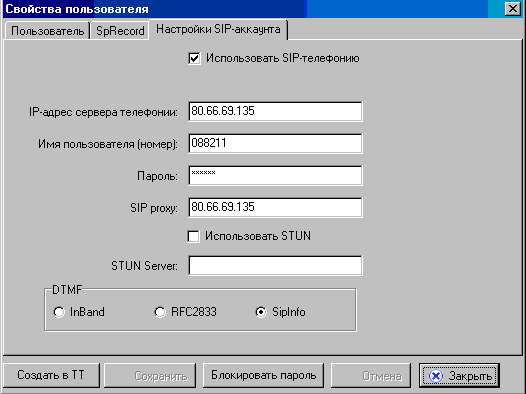Select the Настройки SIP-аккаунта tab
The image size is (526, 394).
coord(218,30)
